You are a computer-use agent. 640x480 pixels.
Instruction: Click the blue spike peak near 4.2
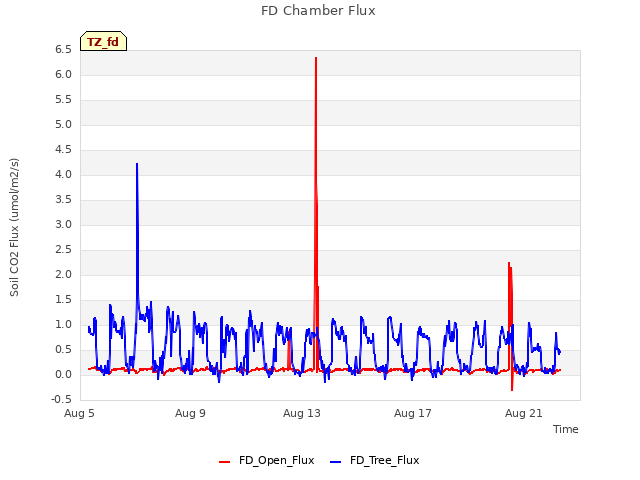point(137,164)
